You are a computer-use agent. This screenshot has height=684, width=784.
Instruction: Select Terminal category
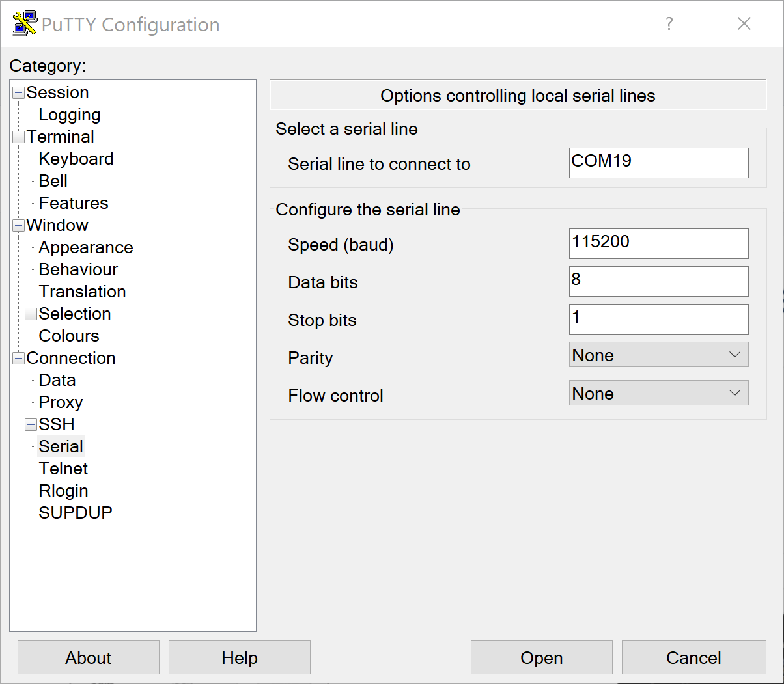[x=61, y=137]
